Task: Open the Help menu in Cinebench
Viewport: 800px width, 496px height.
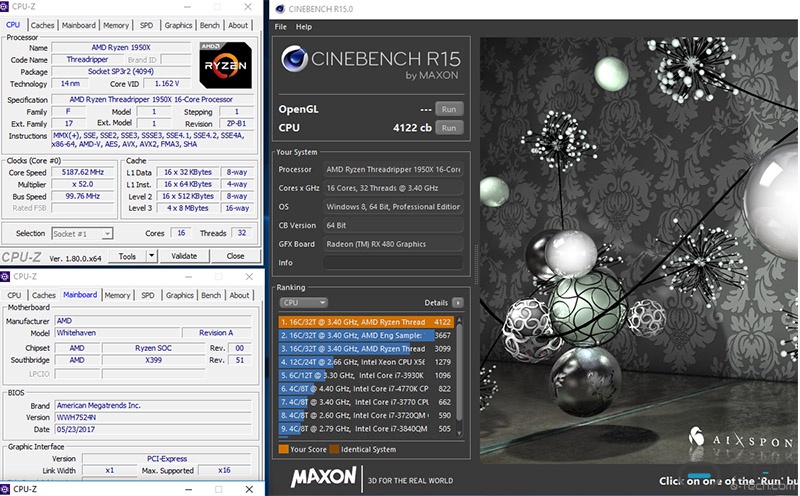Action: pyautogui.click(x=304, y=26)
